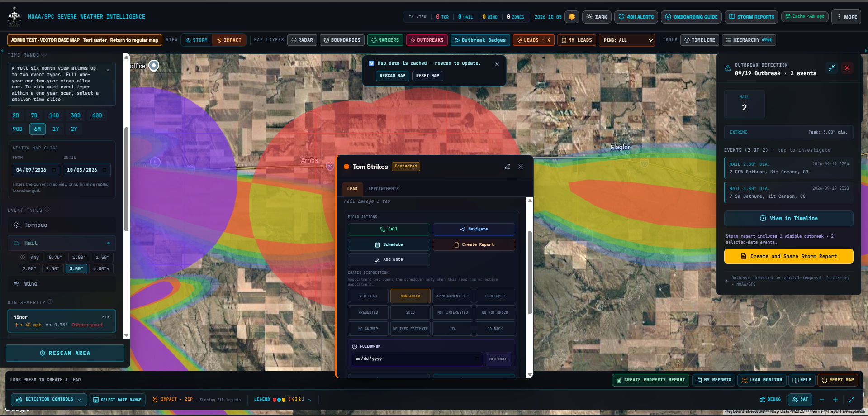868x416 pixels.
Task: Click Create and Share Storm Report
Action: pos(789,256)
